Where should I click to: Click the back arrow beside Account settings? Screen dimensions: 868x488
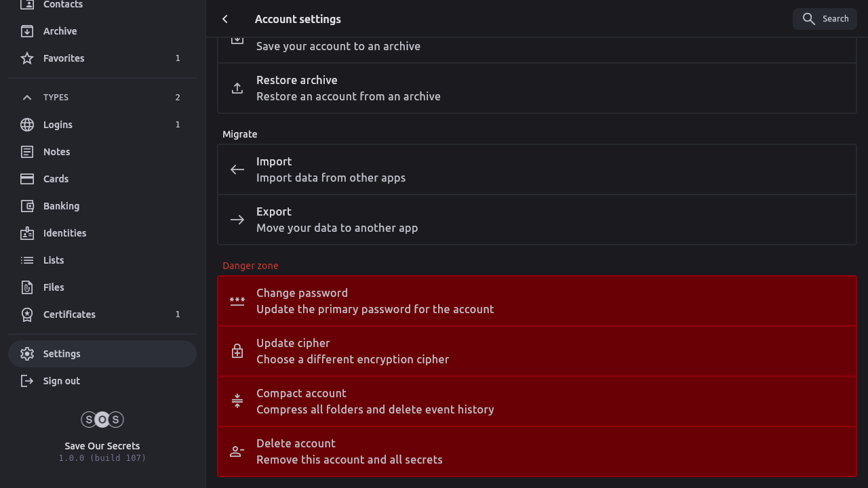point(225,19)
